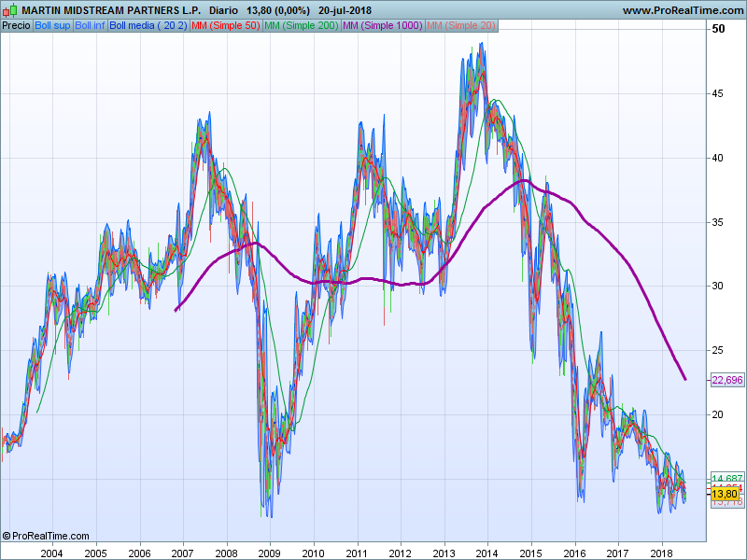Select the 2011 time axis label
The height and width of the screenshot is (560, 747).
click(358, 553)
